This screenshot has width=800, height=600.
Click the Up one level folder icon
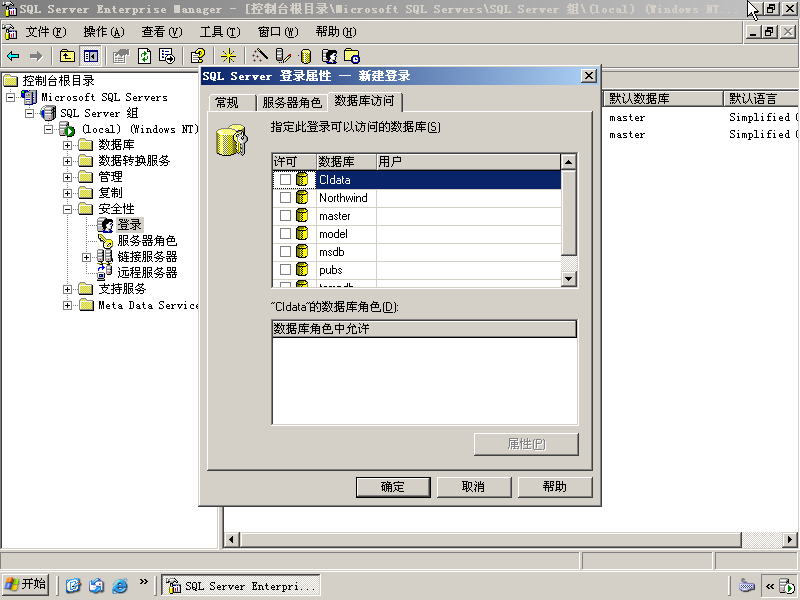[x=67, y=56]
